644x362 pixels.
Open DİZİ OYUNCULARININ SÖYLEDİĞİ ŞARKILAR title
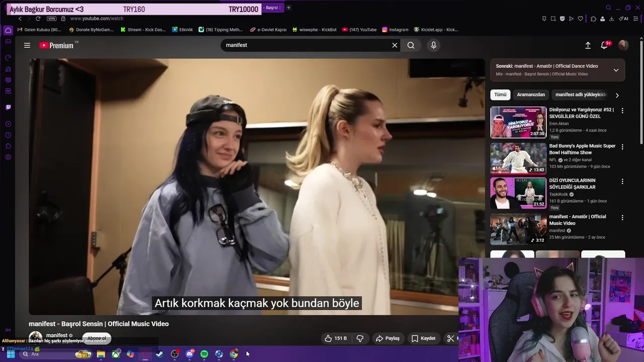pyautogui.click(x=572, y=184)
